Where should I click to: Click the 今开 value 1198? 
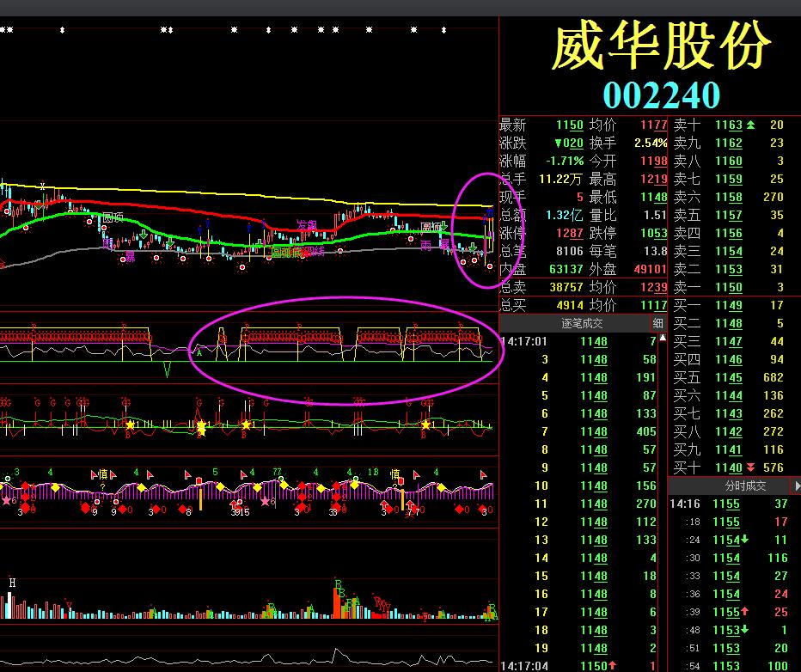point(654,162)
